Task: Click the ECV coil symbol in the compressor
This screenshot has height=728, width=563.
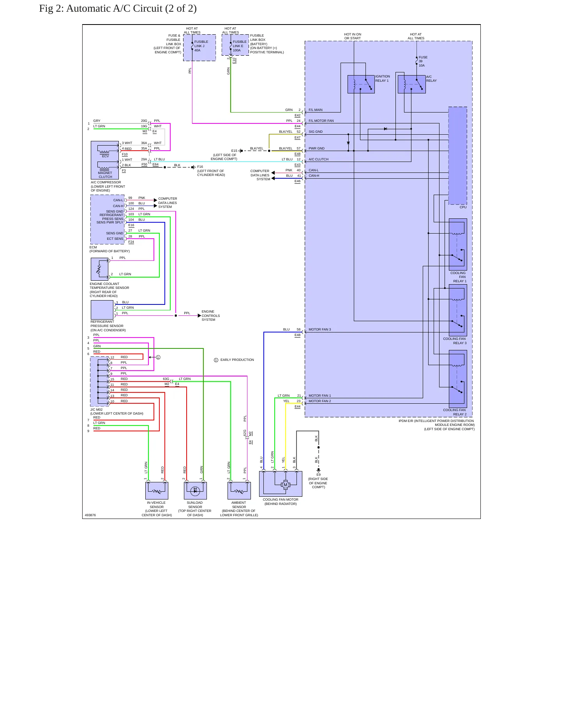Action: click(x=104, y=151)
